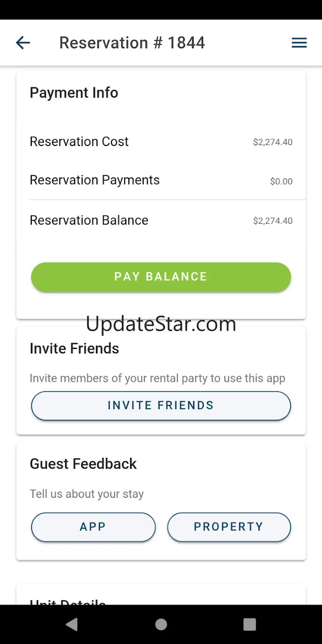322x644 pixels.
Task: Click the UpdateStar.com watermark text
Action: (x=161, y=324)
